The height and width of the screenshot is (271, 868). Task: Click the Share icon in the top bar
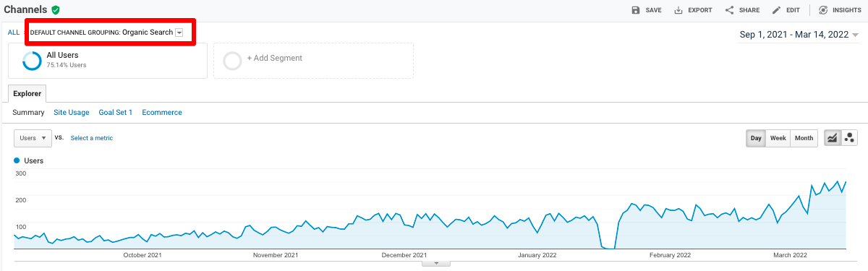coord(729,10)
